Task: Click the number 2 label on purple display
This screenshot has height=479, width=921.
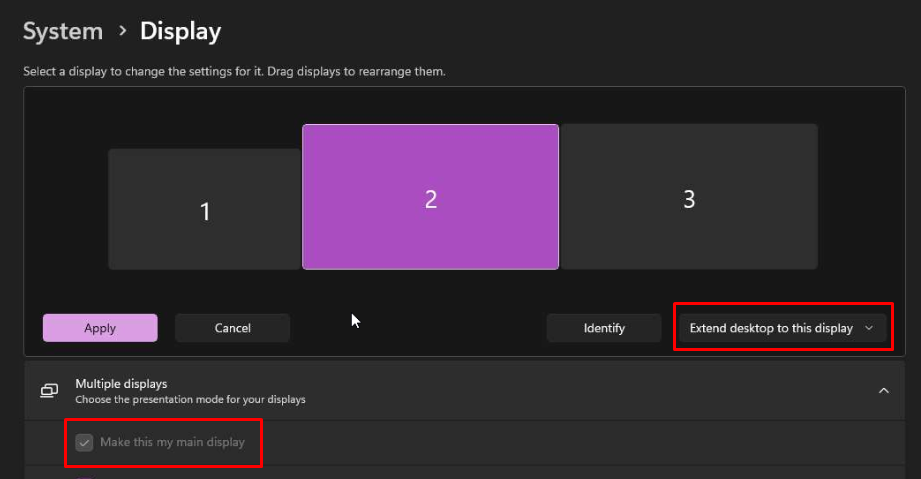Action: (430, 199)
